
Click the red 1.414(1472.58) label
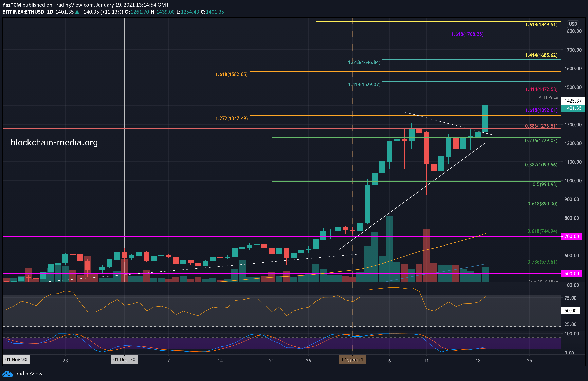[x=541, y=89]
